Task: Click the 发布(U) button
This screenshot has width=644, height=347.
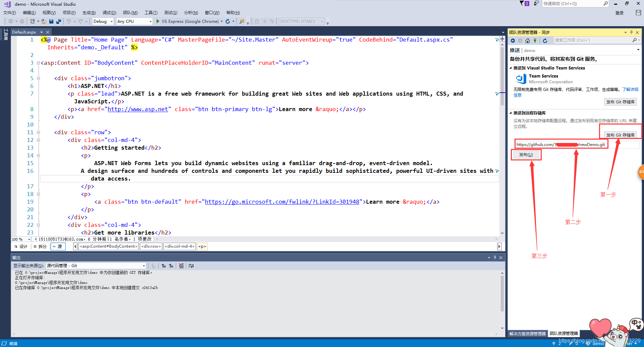Action: click(x=526, y=155)
